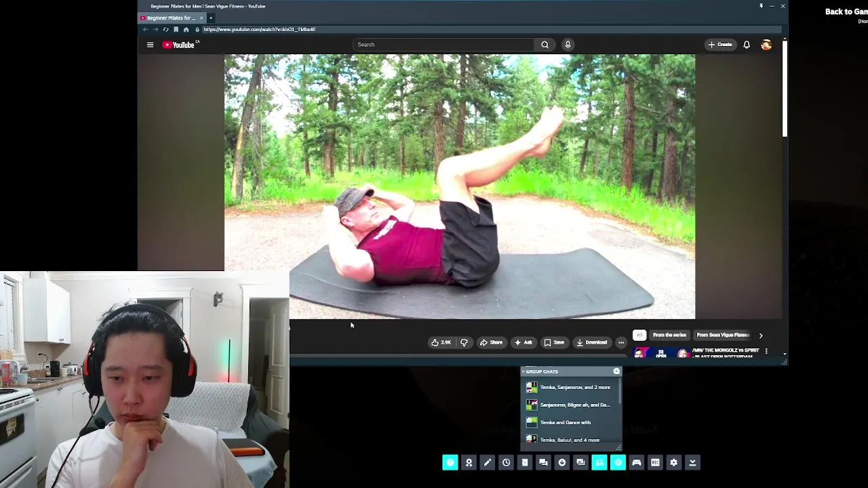
Task: Open the controller gamepad icon in overlay toolbar
Action: pos(637,462)
